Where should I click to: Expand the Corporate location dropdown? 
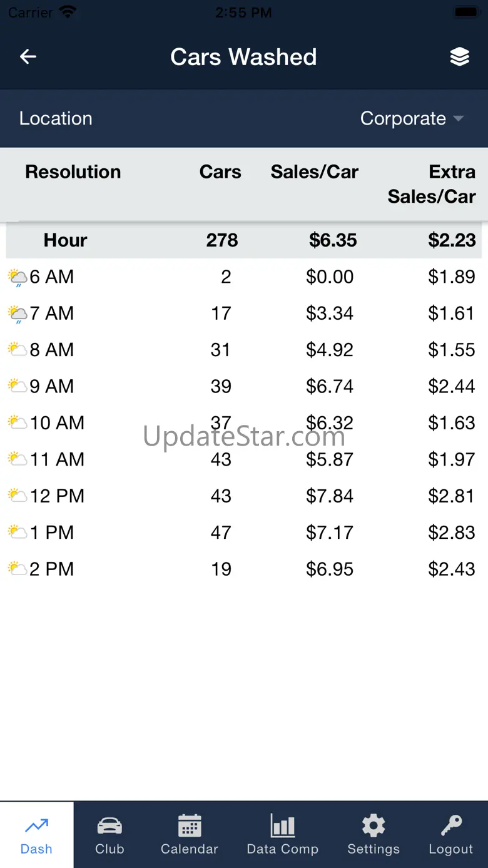[403, 119]
